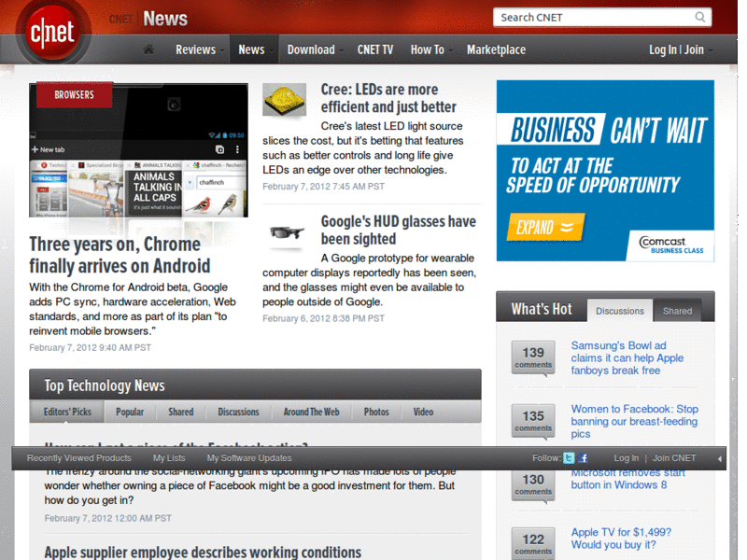
Task: Open the News menu
Action: (x=254, y=49)
